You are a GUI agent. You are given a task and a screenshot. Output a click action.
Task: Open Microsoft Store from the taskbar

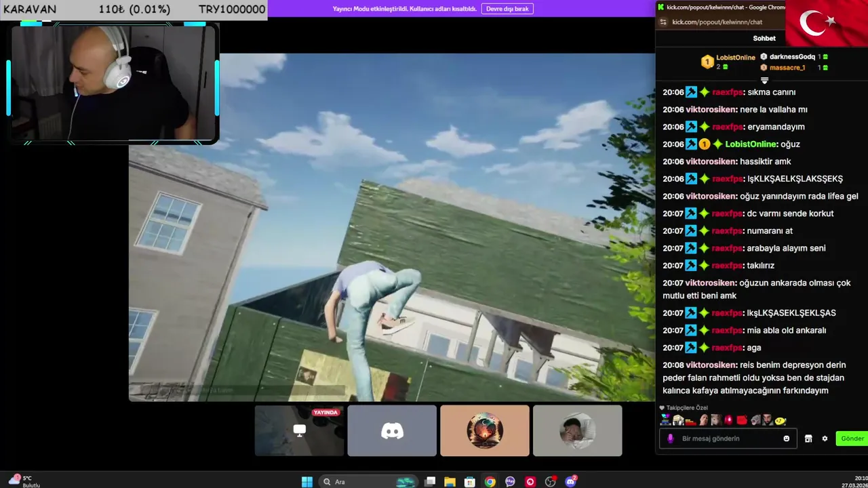click(x=469, y=482)
